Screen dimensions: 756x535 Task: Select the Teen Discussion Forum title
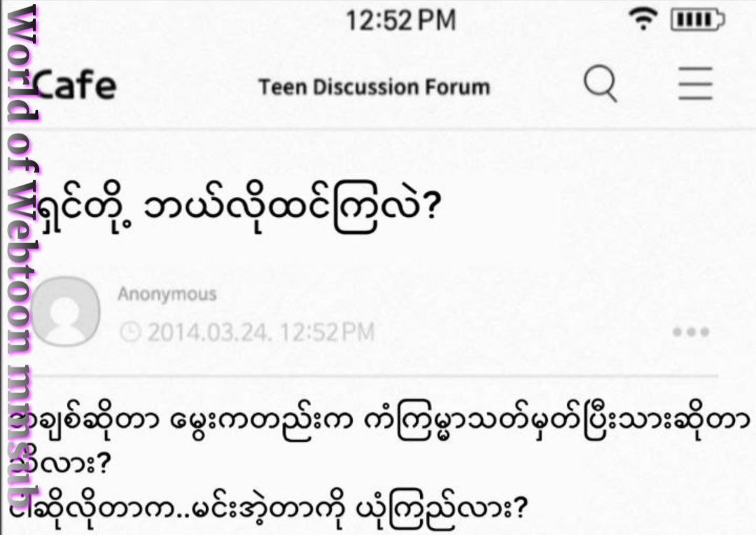tap(374, 88)
